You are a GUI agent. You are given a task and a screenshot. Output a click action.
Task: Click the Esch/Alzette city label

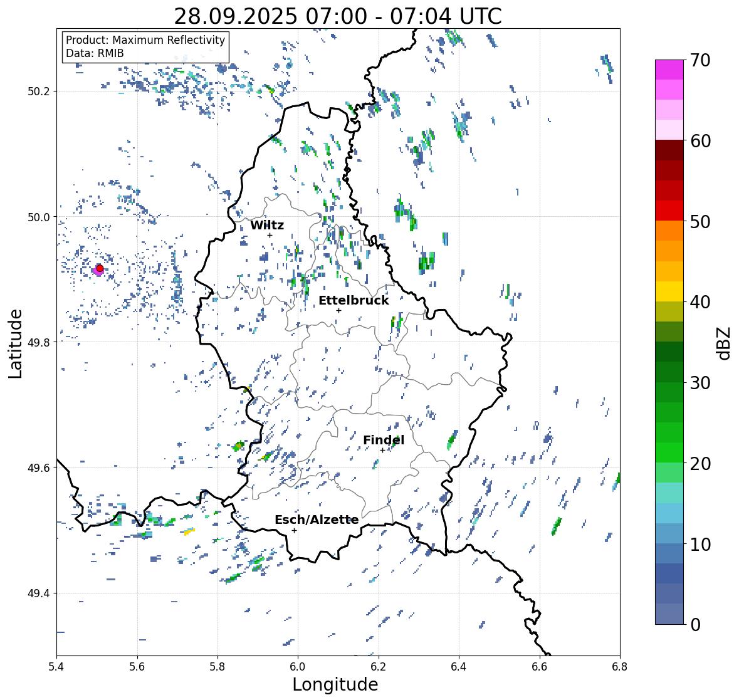tap(317, 520)
